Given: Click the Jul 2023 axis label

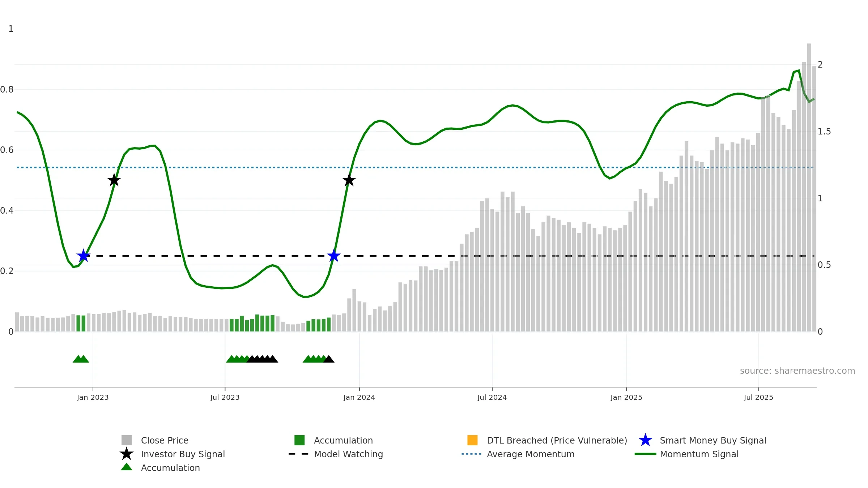Looking at the screenshot, I should coord(225,397).
